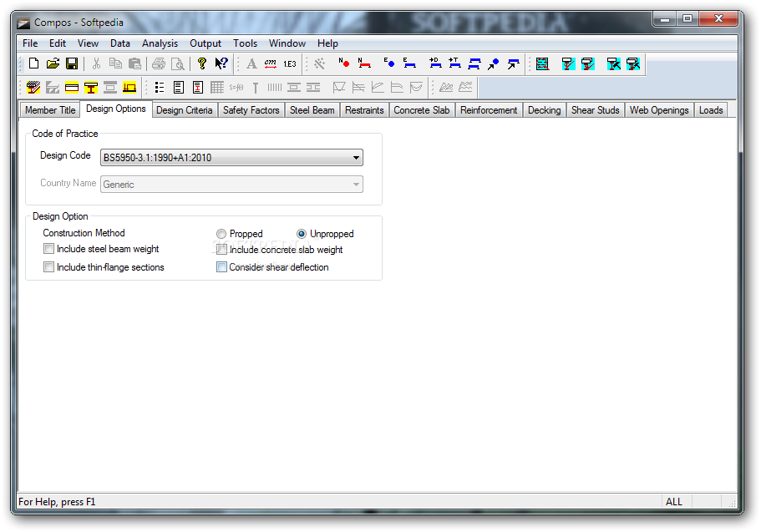The image size is (761, 532).
Task: Switch to the Restraints tab
Action: (364, 110)
